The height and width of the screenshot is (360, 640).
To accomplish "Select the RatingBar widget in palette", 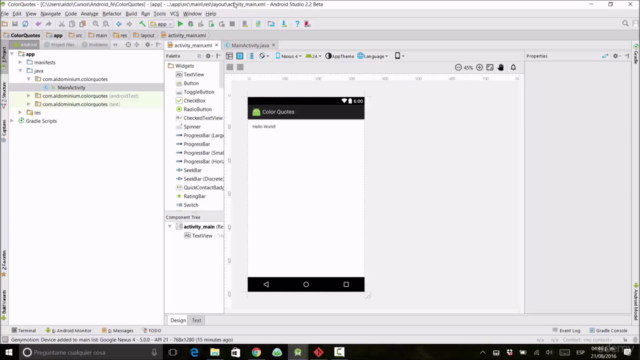I will pyautogui.click(x=194, y=196).
